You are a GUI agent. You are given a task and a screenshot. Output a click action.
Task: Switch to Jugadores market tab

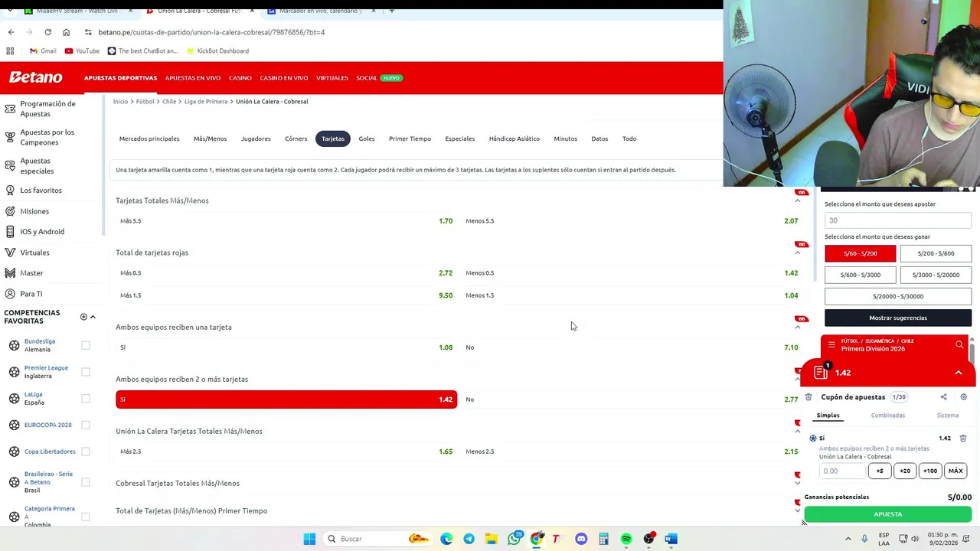point(256,139)
